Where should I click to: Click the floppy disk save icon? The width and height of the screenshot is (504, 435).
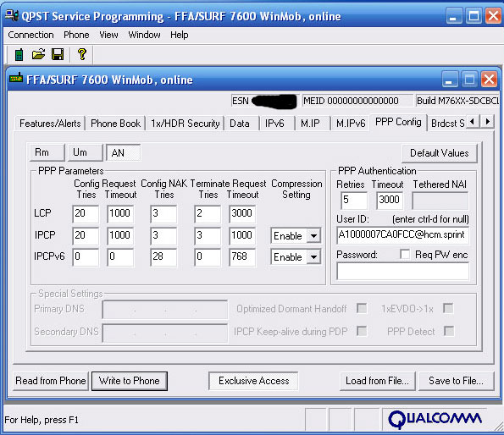click(x=58, y=54)
